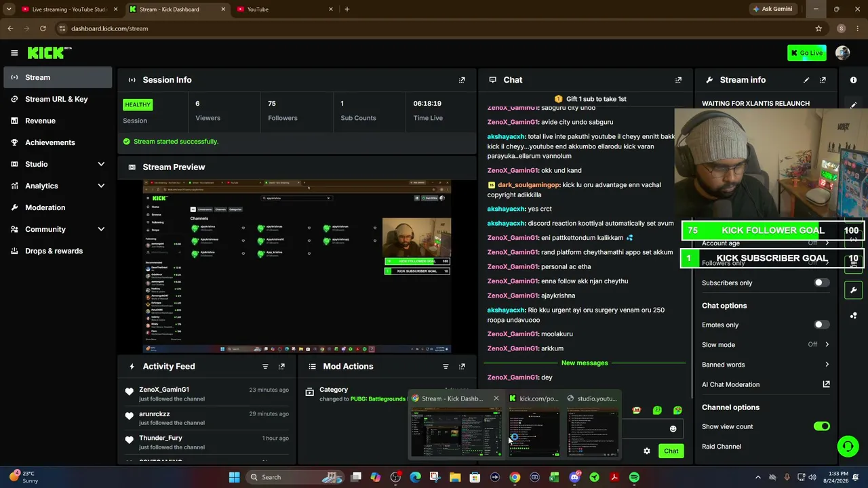The width and height of the screenshot is (868, 488).
Task: Select the wrench icon in right rail
Action: (x=854, y=290)
